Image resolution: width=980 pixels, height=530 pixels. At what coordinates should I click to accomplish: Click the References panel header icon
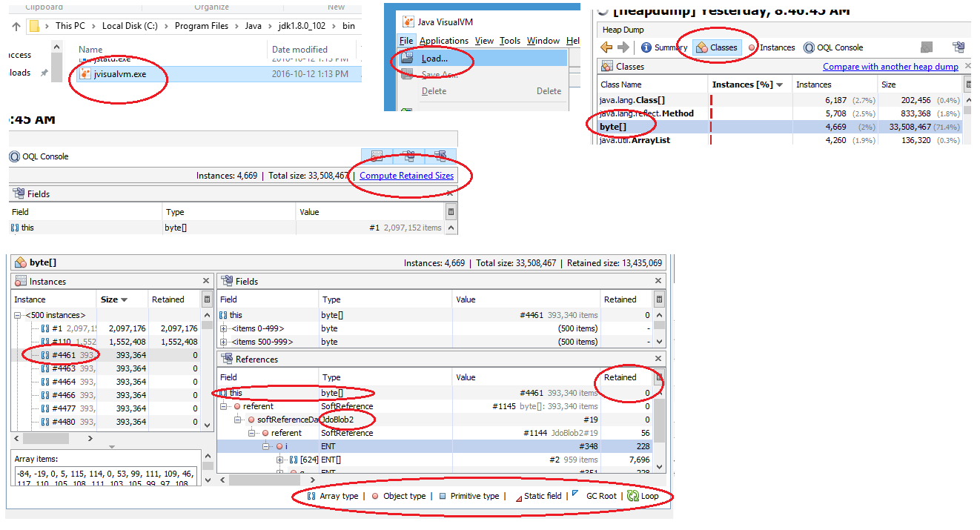point(226,360)
